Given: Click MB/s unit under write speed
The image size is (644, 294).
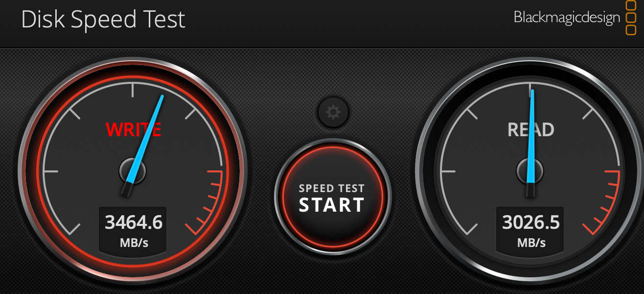Looking at the screenshot, I should 134,243.
